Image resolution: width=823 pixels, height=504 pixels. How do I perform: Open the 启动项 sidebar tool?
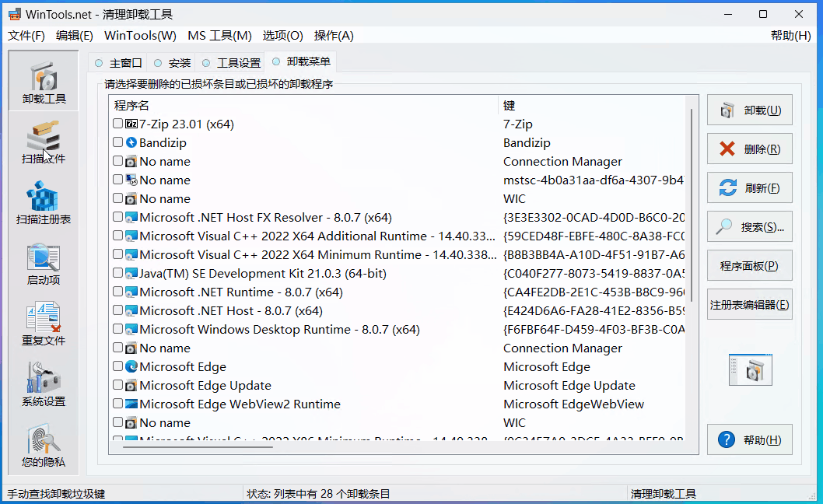pyautogui.click(x=44, y=264)
